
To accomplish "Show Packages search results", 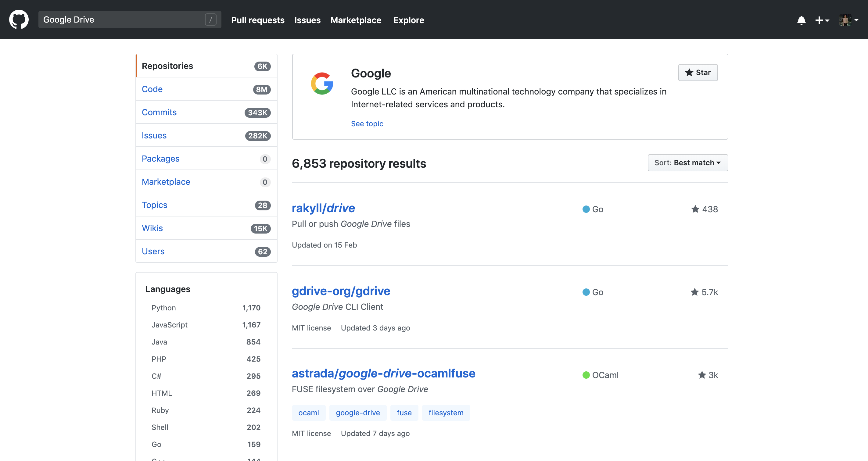I will pyautogui.click(x=206, y=159).
